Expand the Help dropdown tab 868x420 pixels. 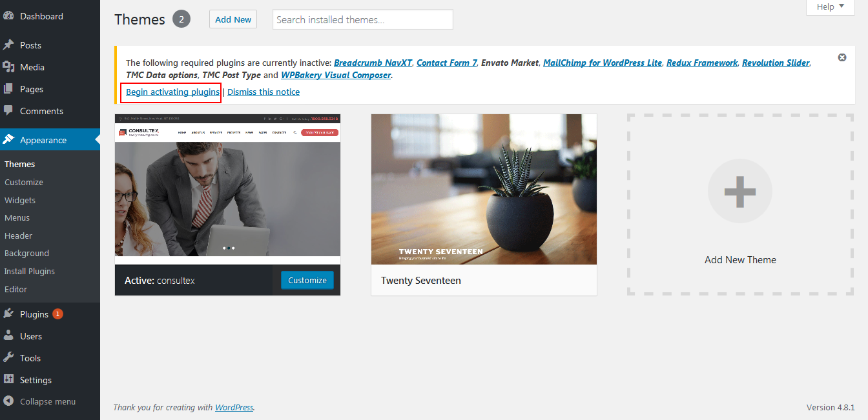pyautogui.click(x=830, y=7)
